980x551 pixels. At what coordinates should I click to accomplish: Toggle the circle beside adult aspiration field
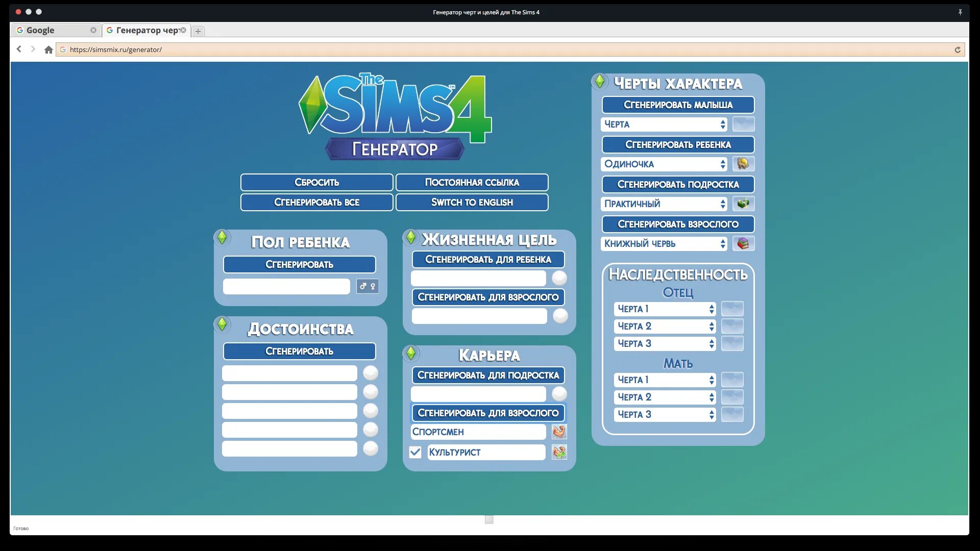(560, 316)
